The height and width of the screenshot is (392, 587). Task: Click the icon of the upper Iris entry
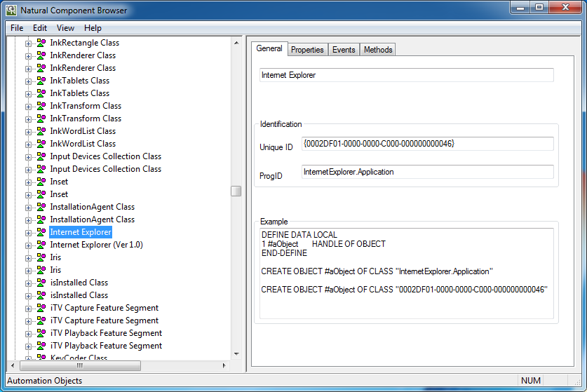pyautogui.click(x=41, y=257)
